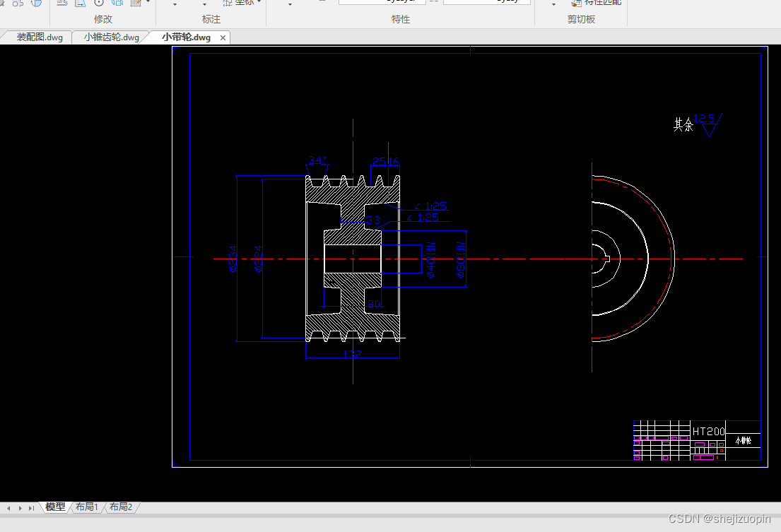The width and height of the screenshot is (781, 532).
Task: Select the 25 groove spacing dimension
Action: coord(379,161)
